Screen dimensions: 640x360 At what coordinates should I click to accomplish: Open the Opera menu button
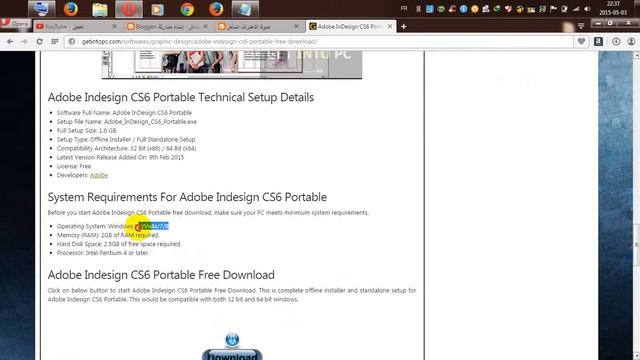coord(15,24)
